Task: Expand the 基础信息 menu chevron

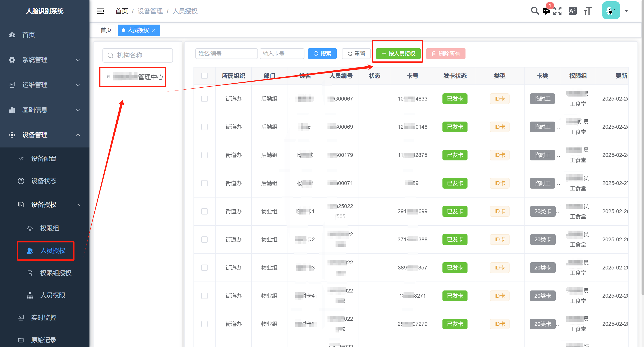Action: (78, 110)
